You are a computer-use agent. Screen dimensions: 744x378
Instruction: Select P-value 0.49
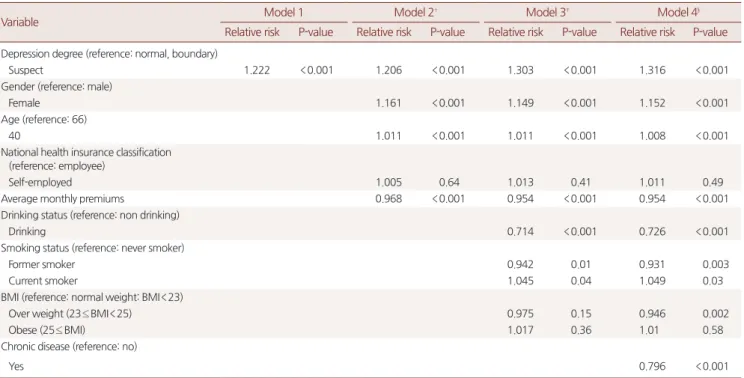713,183
